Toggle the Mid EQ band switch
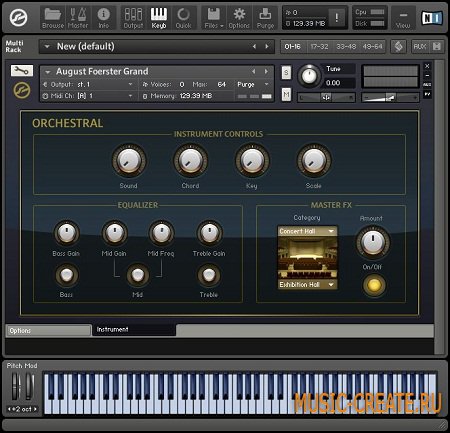 point(138,276)
